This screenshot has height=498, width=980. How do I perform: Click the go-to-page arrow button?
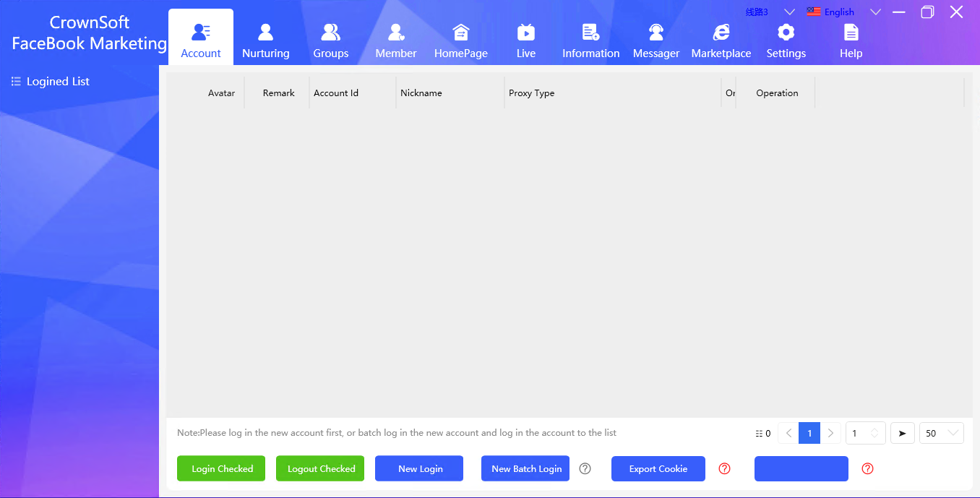click(x=903, y=433)
